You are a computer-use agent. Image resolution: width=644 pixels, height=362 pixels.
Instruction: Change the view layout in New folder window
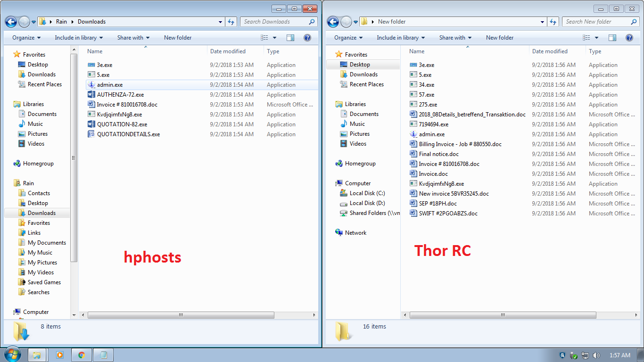pyautogui.click(x=586, y=38)
